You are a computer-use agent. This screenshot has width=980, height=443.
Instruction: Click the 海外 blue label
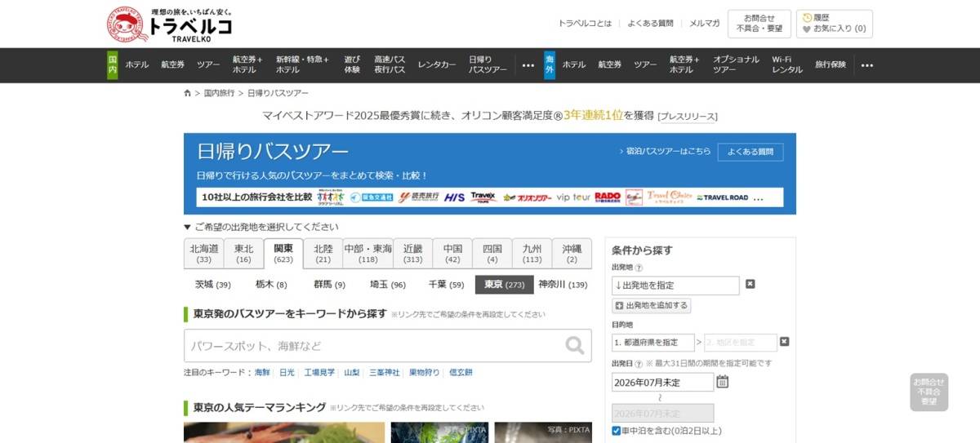pos(550,65)
